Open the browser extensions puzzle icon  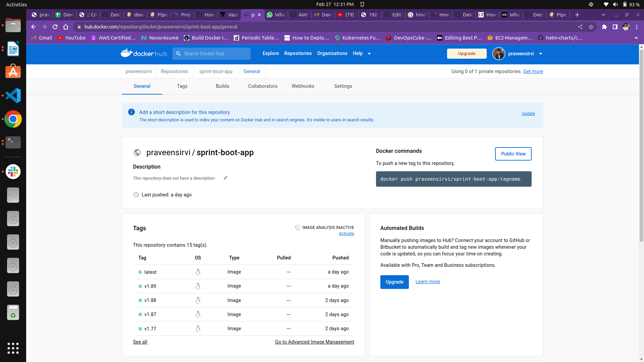coord(604,27)
